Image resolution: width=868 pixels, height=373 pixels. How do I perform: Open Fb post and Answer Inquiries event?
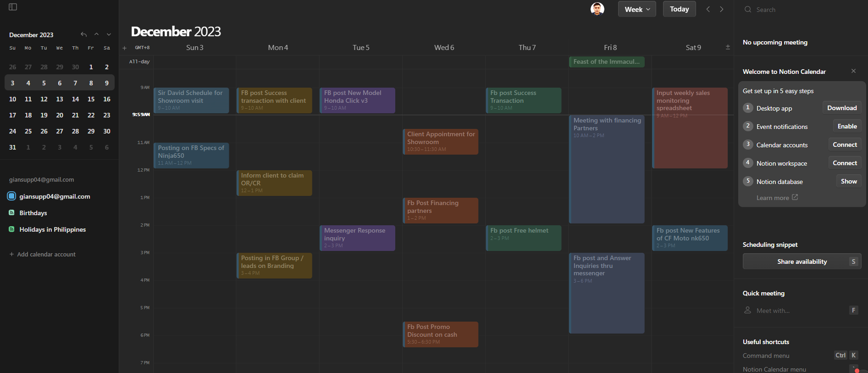pos(607,293)
